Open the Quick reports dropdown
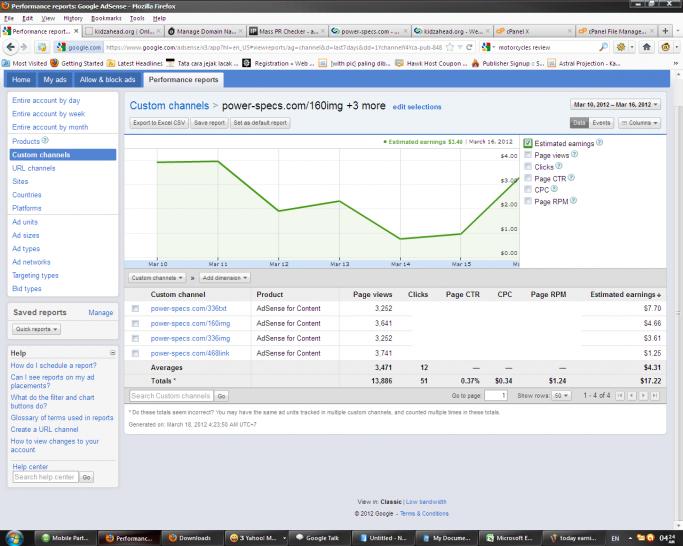The height and width of the screenshot is (546, 683). point(36,329)
